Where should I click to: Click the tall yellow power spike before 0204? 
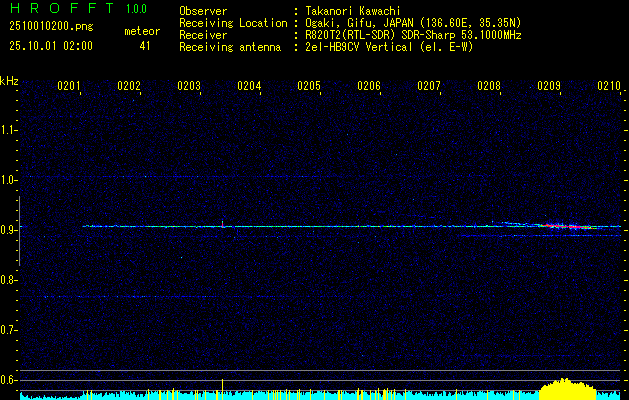click(x=222, y=389)
